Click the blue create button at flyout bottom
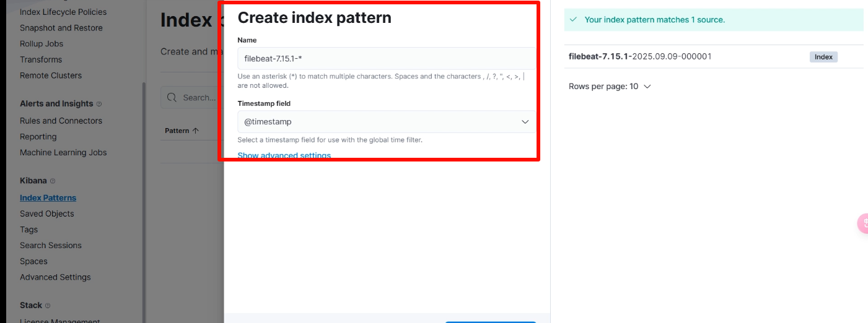Viewport: 868px width, 323px height. [490, 321]
